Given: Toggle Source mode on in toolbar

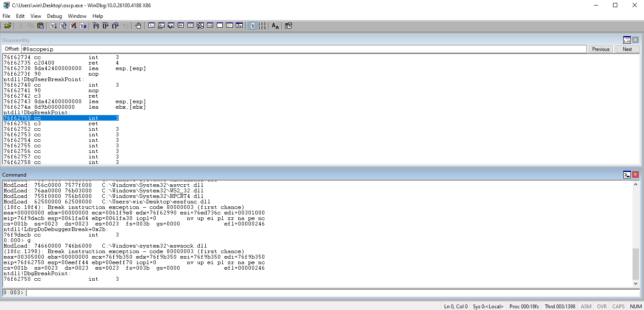Looking at the screenshot, I should click(x=252, y=26).
